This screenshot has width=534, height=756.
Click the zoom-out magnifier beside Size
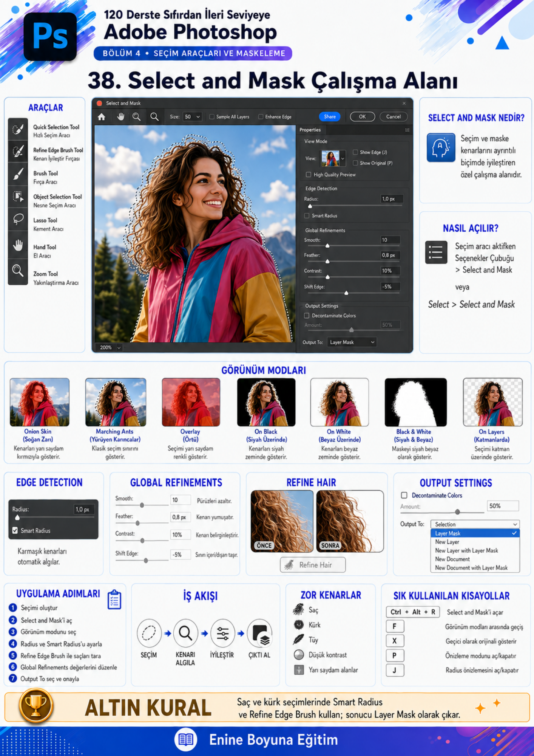[154, 117]
